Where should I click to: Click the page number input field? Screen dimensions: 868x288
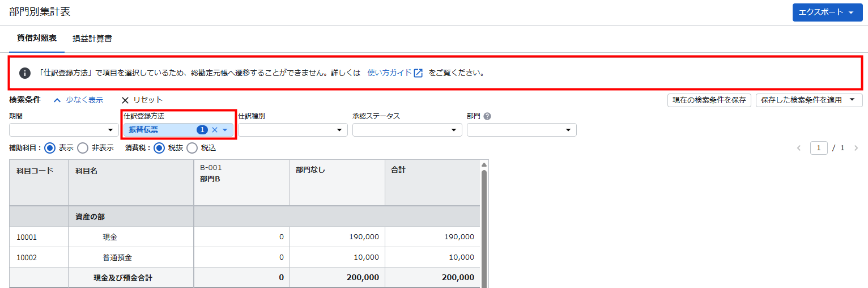819,148
